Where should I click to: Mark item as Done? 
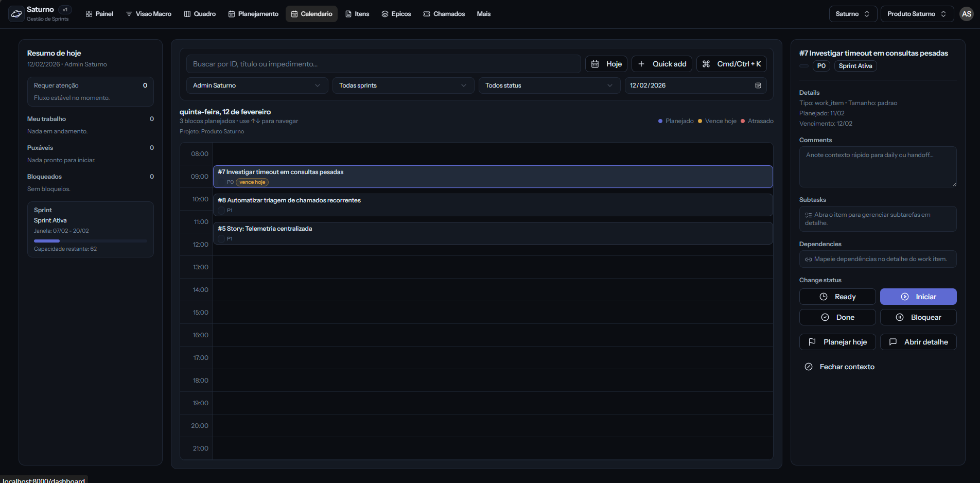[x=837, y=317]
